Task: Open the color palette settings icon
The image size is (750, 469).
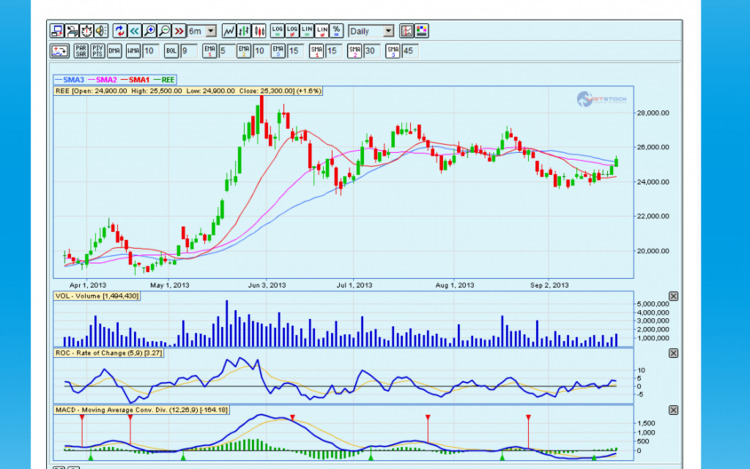Action: tap(421, 31)
